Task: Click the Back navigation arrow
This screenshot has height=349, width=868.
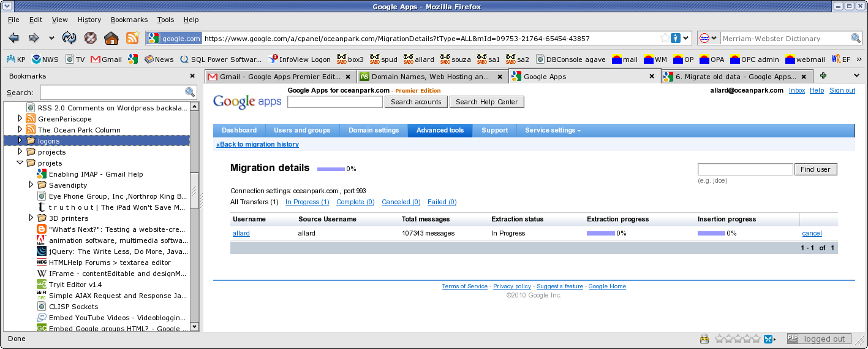Action: click(14, 38)
